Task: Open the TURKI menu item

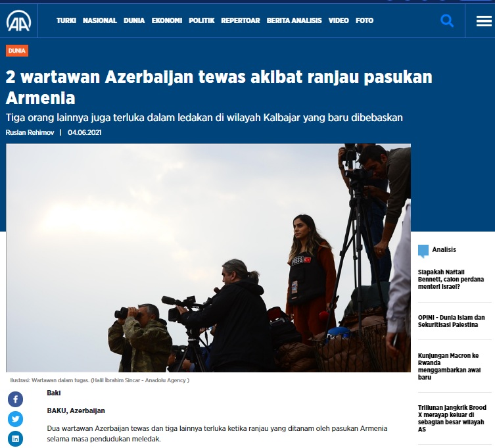Action: click(x=66, y=20)
